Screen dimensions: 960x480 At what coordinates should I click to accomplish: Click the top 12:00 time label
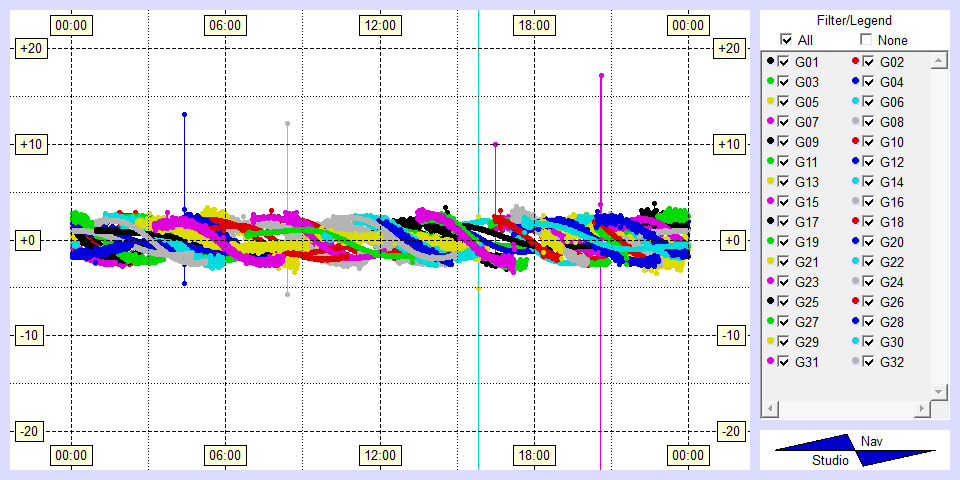(x=379, y=25)
